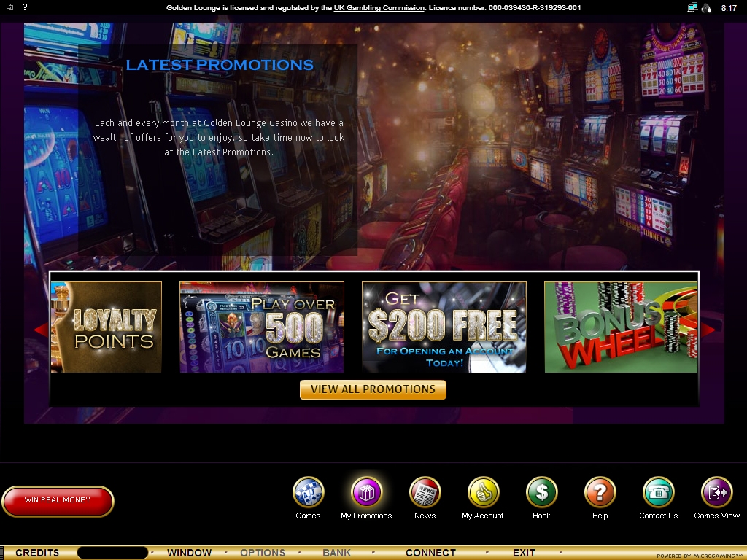Click the question mark in top-left corner

click(x=25, y=7)
